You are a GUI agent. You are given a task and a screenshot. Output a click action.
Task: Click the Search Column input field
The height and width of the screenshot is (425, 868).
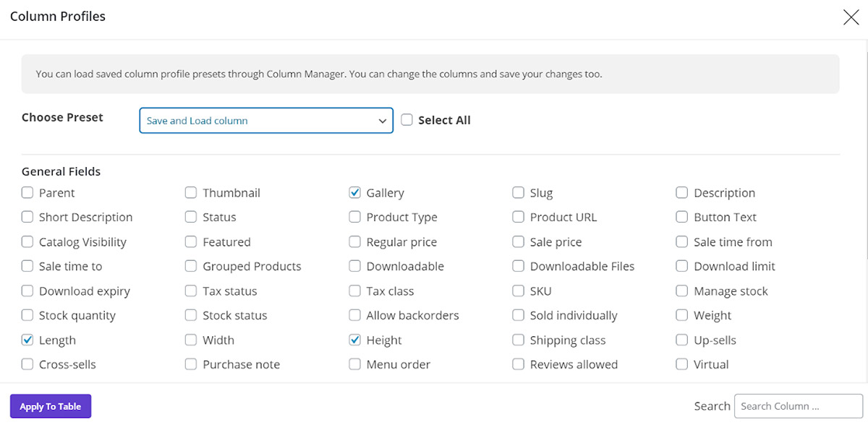[798, 405]
